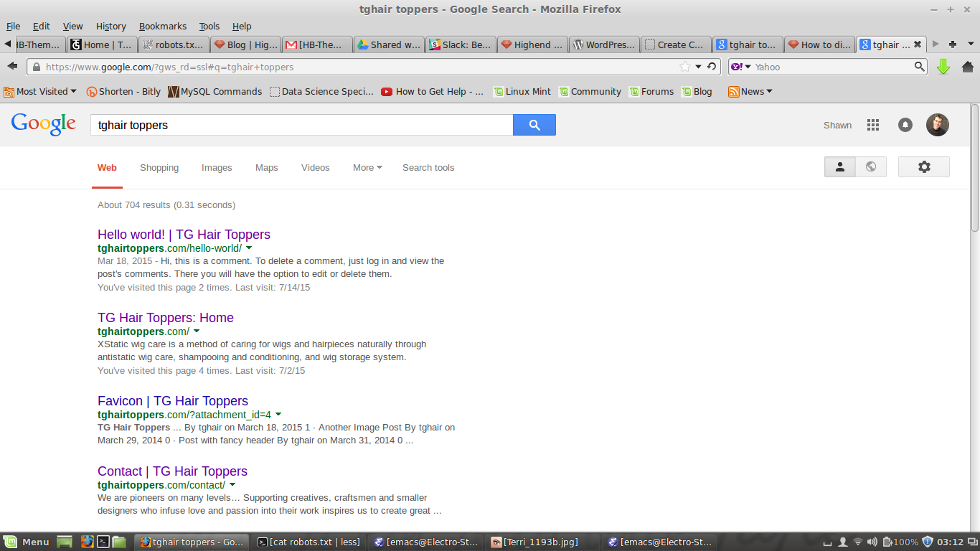Bookmark this page star icon
Screen dimensions: 980x551
click(x=685, y=67)
